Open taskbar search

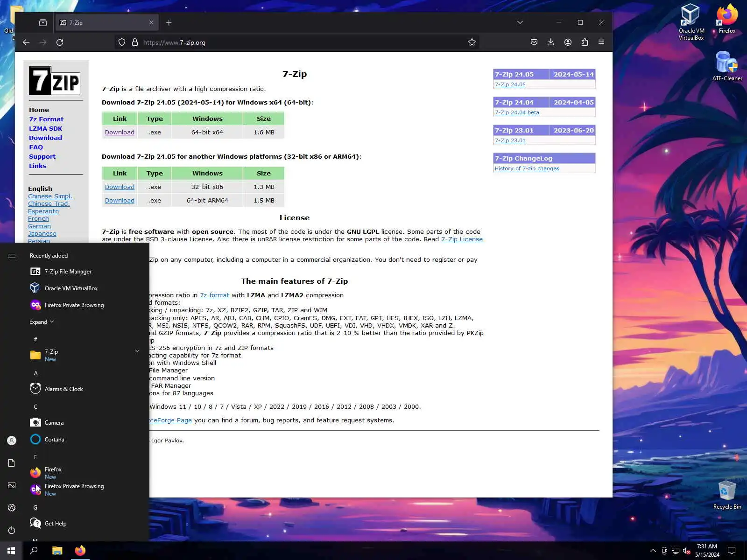tap(34, 551)
